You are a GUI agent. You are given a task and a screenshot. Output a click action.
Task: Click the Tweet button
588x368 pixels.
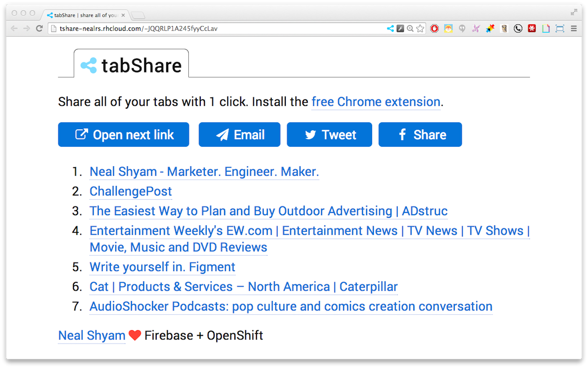329,135
